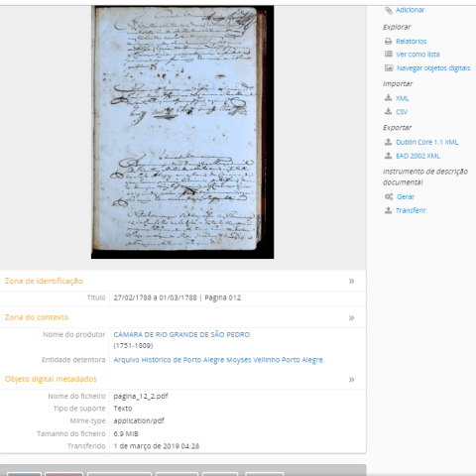The height and width of the screenshot is (476, 476).
Task: Click the list icon beside Ver como lista
Action: [x=389, y=54]
